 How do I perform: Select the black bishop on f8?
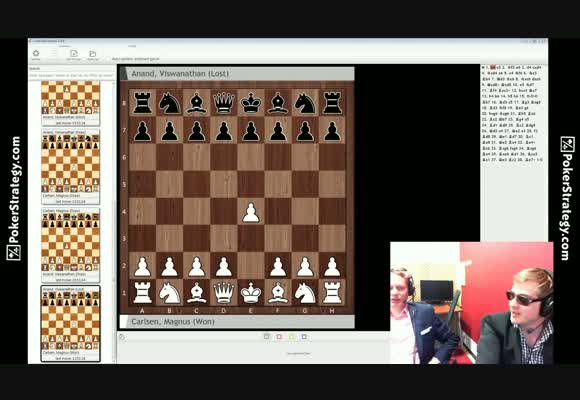tap(278, 103)
